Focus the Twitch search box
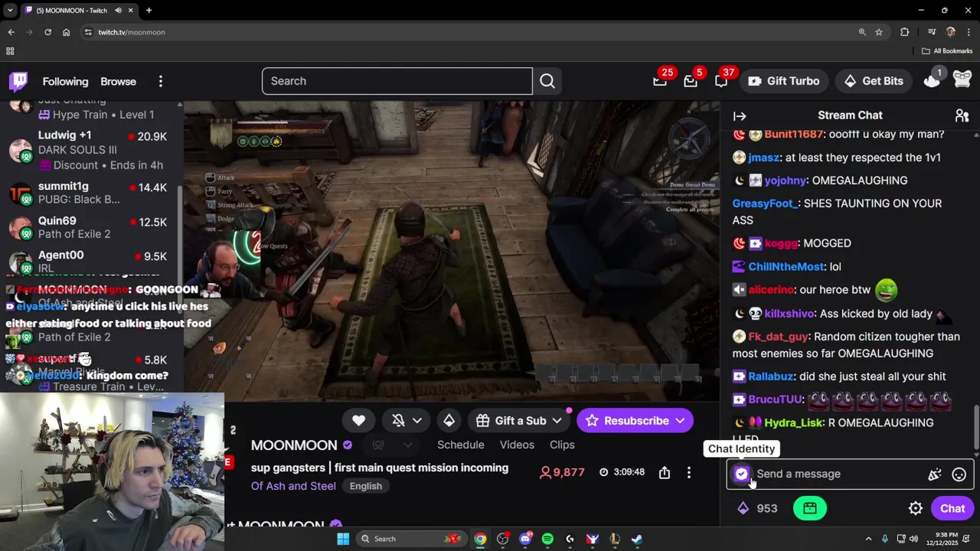 coord(397,81)
